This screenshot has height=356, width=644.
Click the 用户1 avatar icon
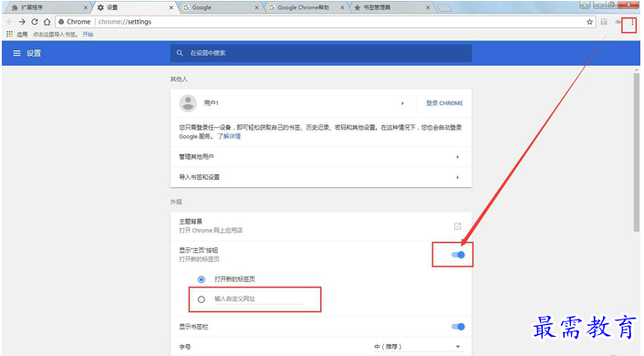pyautogui.click(x=188, y=103)
